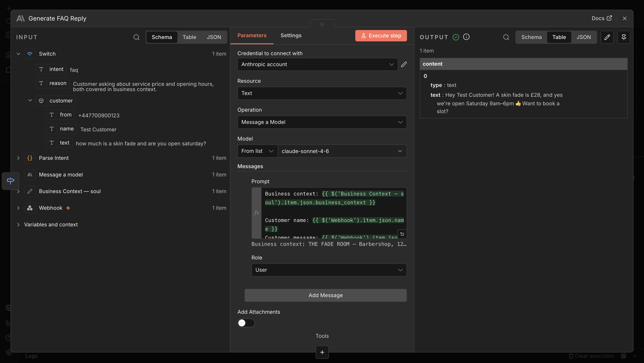Expand Variables and context
This screenshot has height=363, width=644.
(18, 225)
